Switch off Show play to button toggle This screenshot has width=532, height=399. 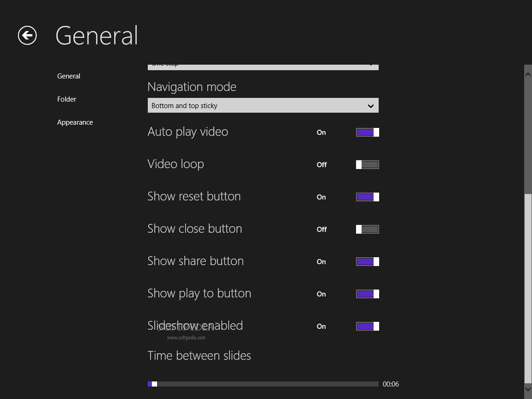pyautogui.click(x=368, y=294)
